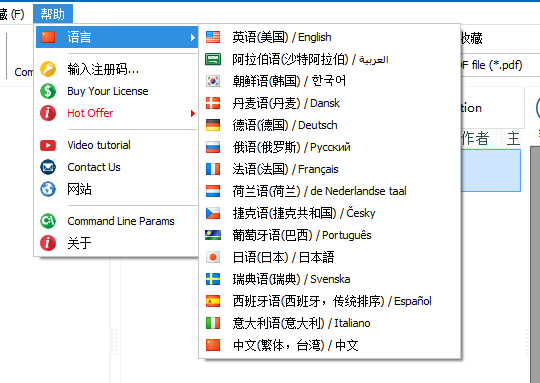Click the flag beside 中文(繁体，台湾)

pyautogui.click(x=213, y=345)
